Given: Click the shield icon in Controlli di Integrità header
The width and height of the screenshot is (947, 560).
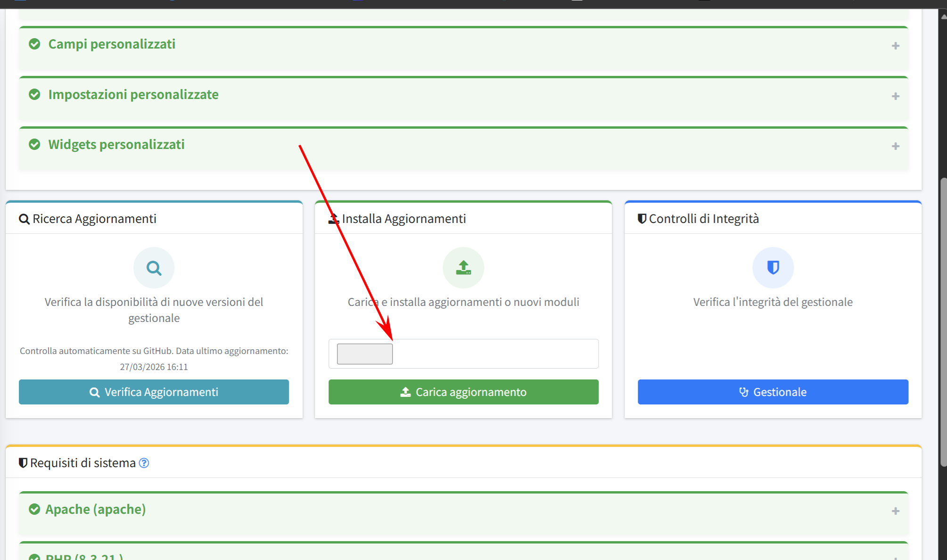Looking at the screenshot, I should click(642, 219).
